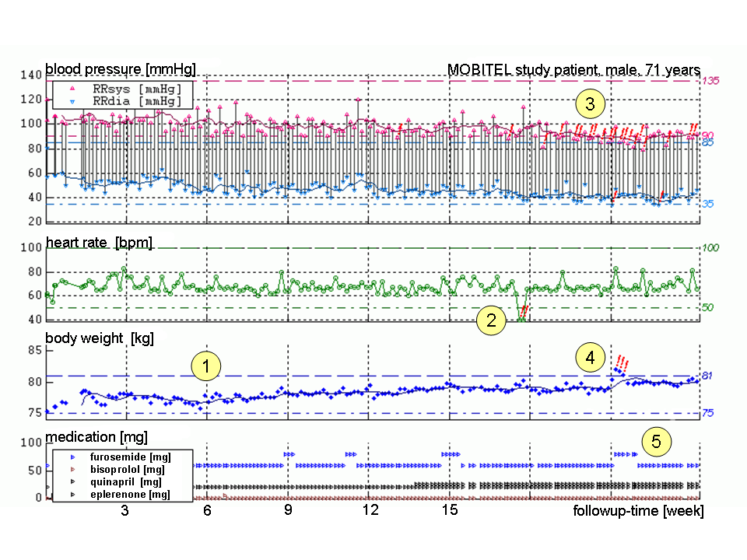This screenshot has height=560, width=747.
Task: Click the yellow circle marker numbered 2
Action: tap(491, 320)
